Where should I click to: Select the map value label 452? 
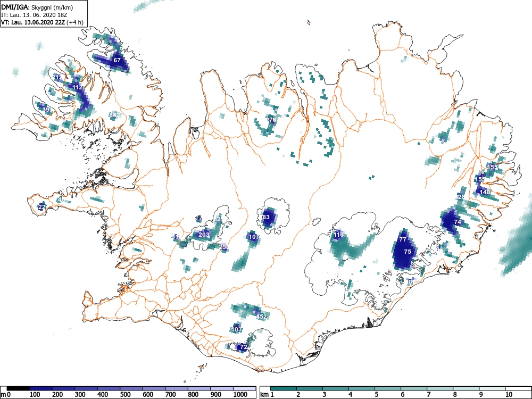(x=261, y=316)
